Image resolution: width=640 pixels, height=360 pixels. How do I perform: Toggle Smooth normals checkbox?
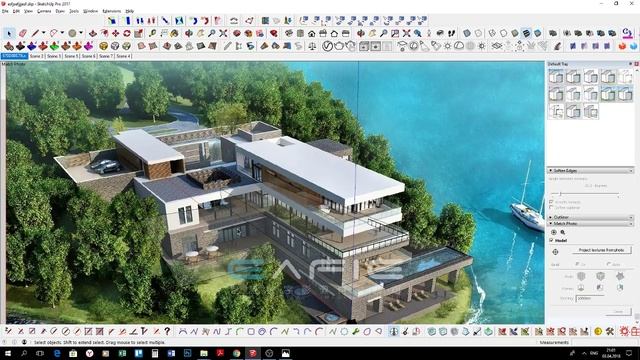pos(551,202)
